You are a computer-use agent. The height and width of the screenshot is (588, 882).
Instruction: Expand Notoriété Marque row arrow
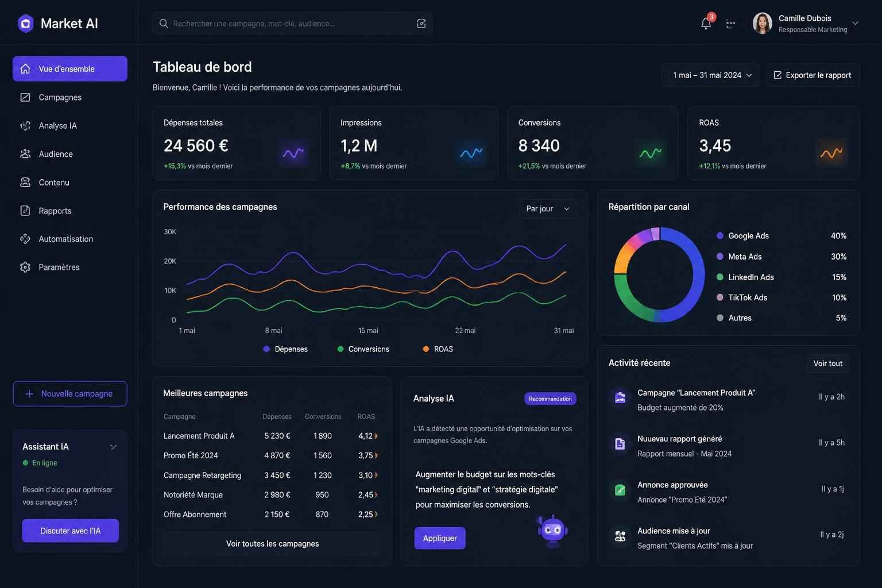click(376, 495)
